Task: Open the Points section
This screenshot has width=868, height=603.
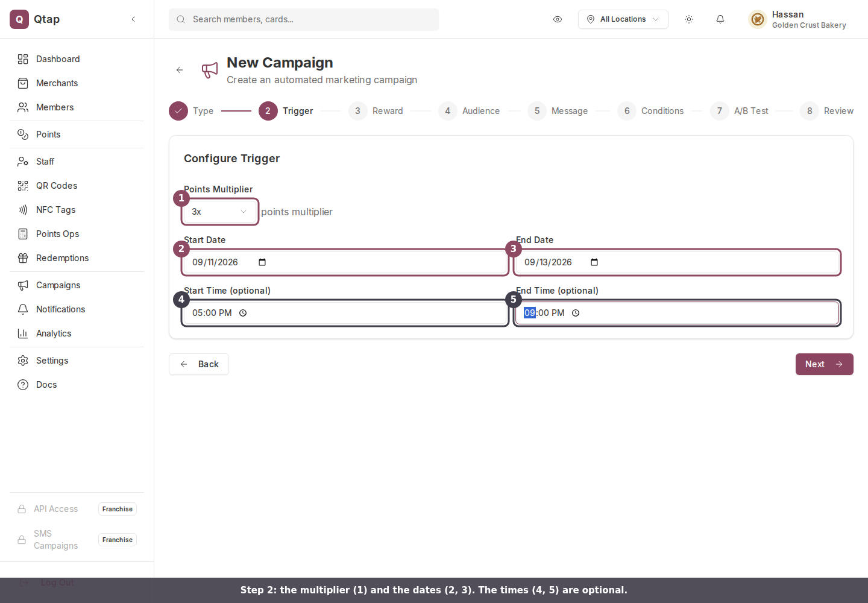Action: tap(77, 134)
